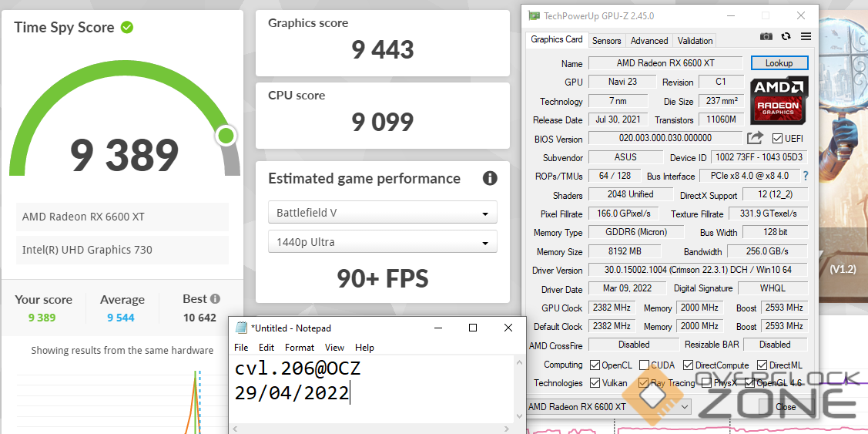Image resolution: width=868 pixels, height=434 pixels.
Task: Switch to the Sensors tab
Action: coord(607,41)
